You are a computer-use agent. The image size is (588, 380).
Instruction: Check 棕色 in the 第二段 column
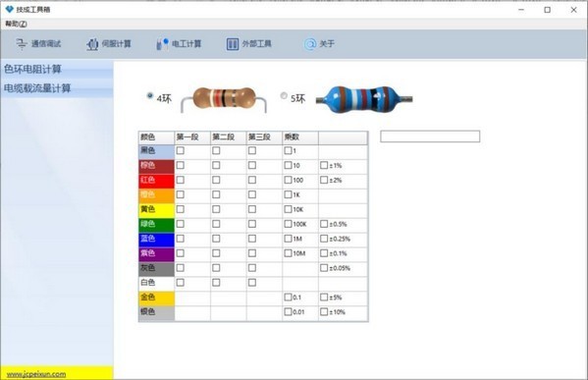(216, 165)
